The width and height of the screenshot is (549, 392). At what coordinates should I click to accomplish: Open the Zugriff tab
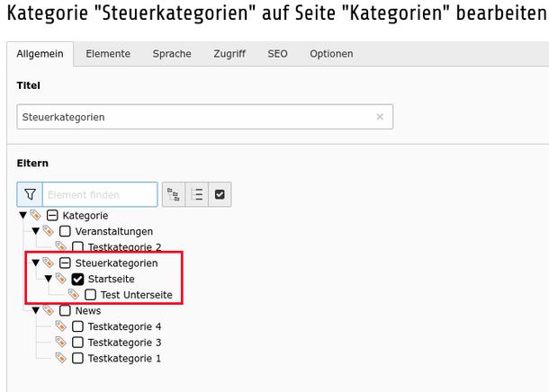click(x=229, y=54)
